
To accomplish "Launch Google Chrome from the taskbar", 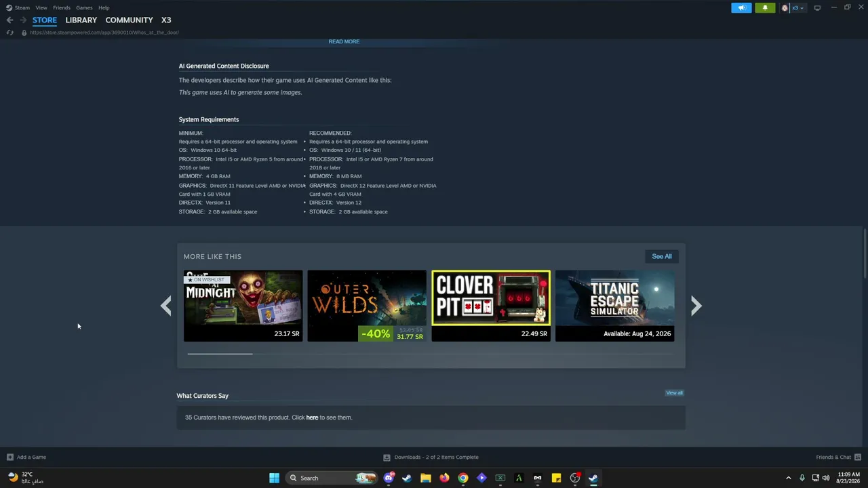I will (463, 478).
